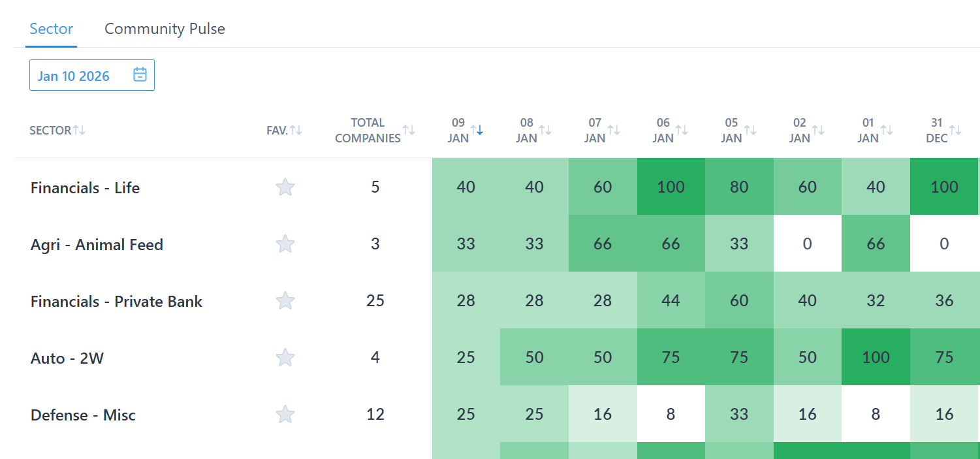Sort by 02 Jan column arrows
Image resolution: width=980 pixels, height=459 pixels.
pyautogui.click(x=818, y=130)
